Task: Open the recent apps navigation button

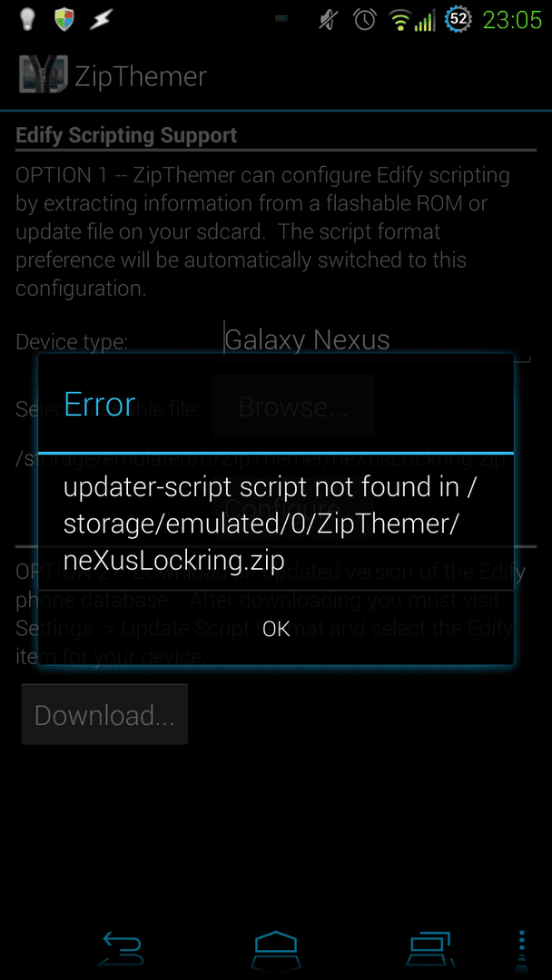Action: point(429,949)
